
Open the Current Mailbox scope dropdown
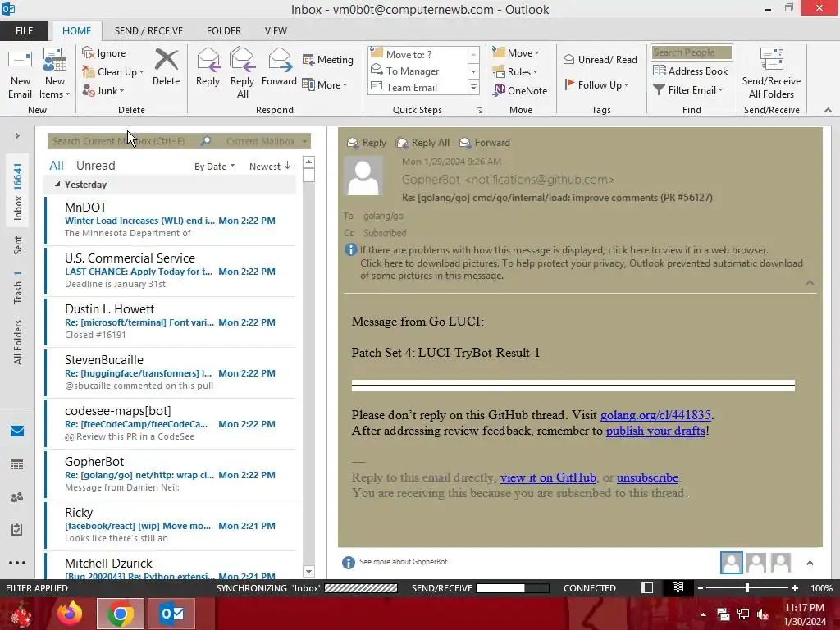[267, 141]
